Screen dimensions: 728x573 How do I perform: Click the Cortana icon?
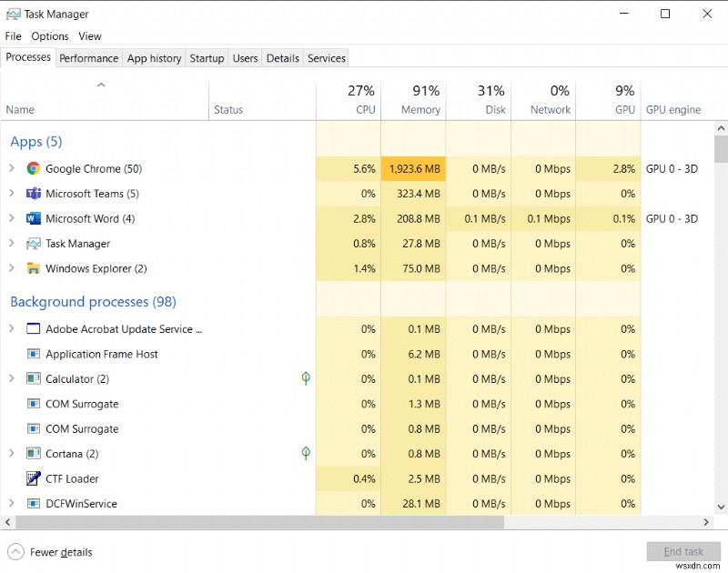coord(33,453)
